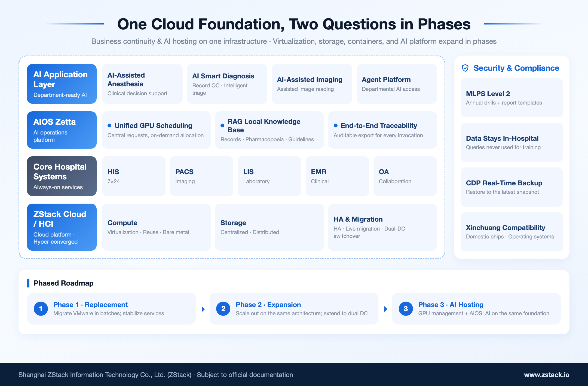
Task: Click the Phase 3 numbered circle
Action: click(406, 309)
